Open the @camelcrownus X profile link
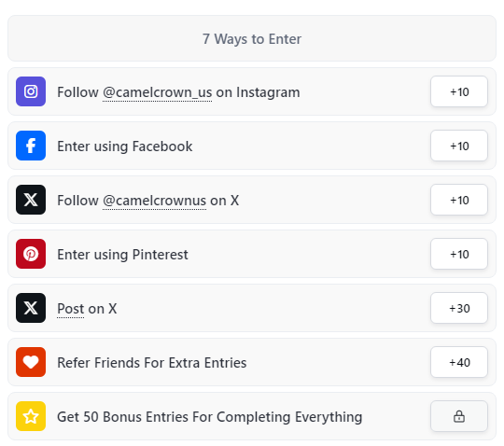This screenshot has width=504, height=446. point(154,201)
